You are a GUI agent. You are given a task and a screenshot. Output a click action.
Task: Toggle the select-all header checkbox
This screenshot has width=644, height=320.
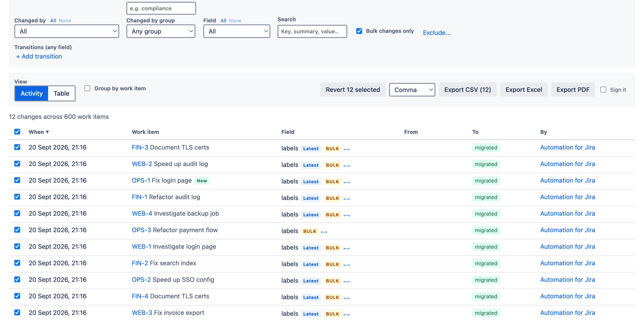click(x=17, y=132)
